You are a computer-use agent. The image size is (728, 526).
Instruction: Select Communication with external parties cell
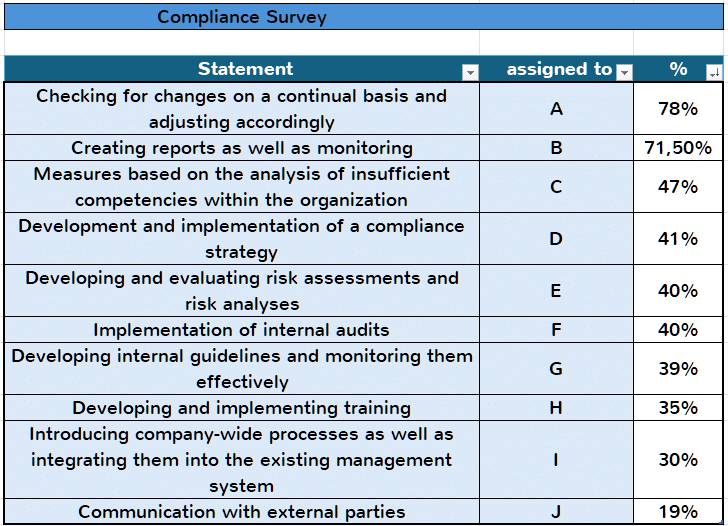pos(241,512)
